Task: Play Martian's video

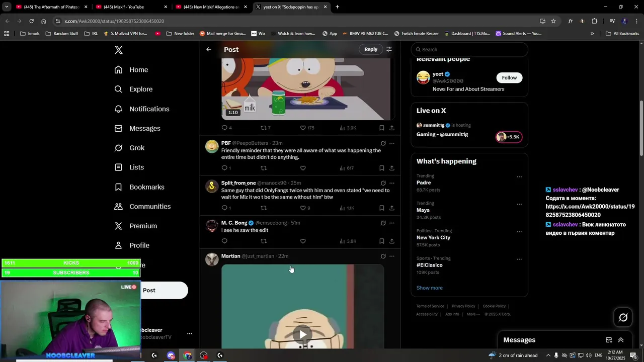Action: point(302,334)
